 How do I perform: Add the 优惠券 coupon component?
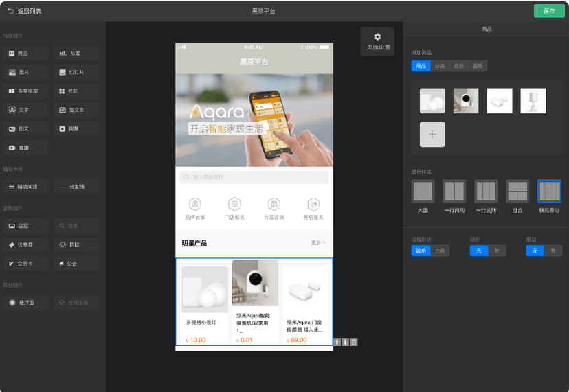(25, 244)
